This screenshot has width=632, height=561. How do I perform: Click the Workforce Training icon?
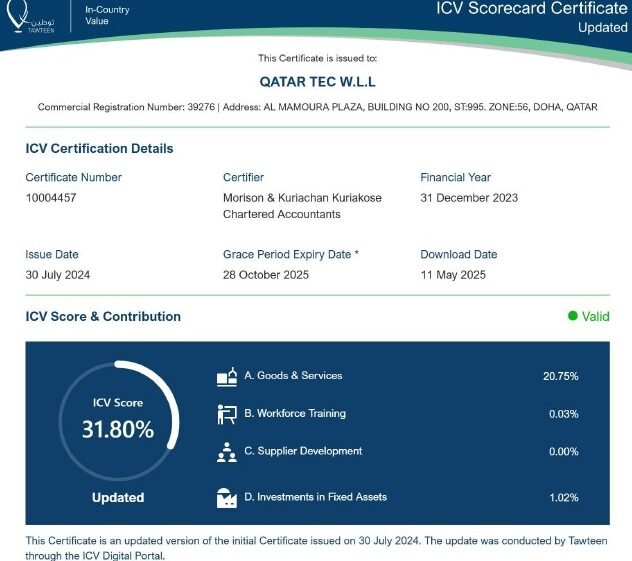227,414
